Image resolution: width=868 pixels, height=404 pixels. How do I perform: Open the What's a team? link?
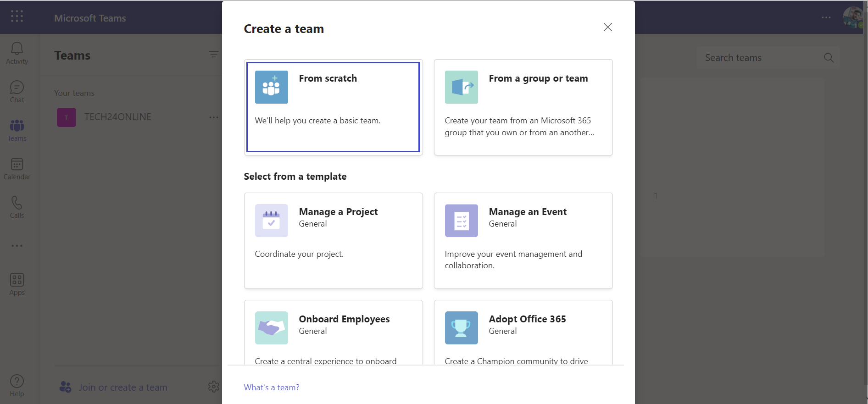272,387
